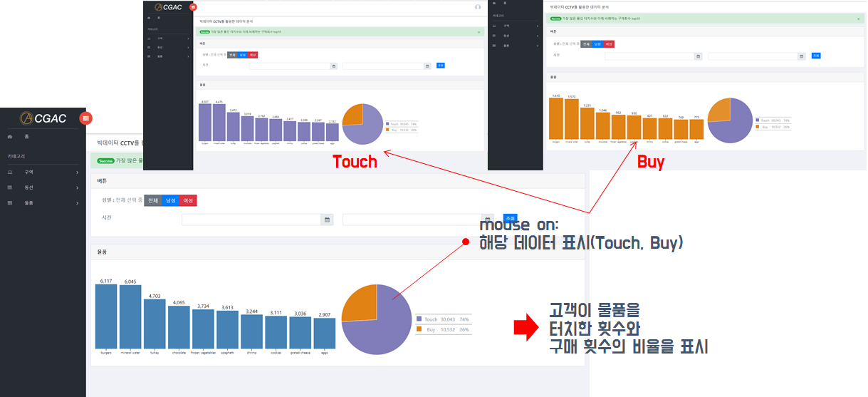Select 전체 gender filter in Touch view

[232, 55]
